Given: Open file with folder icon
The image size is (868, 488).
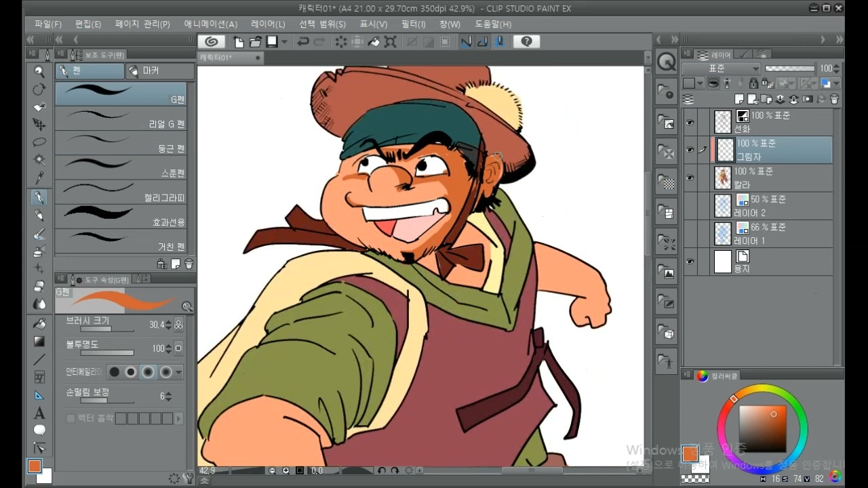Looking at the screenshot, I should click(x=255, y=42).
